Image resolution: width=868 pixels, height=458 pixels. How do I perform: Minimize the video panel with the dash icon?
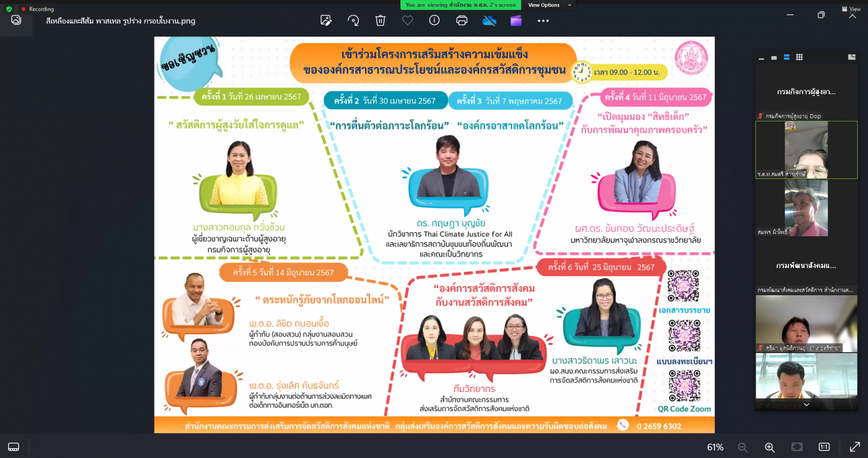[762, 57]
